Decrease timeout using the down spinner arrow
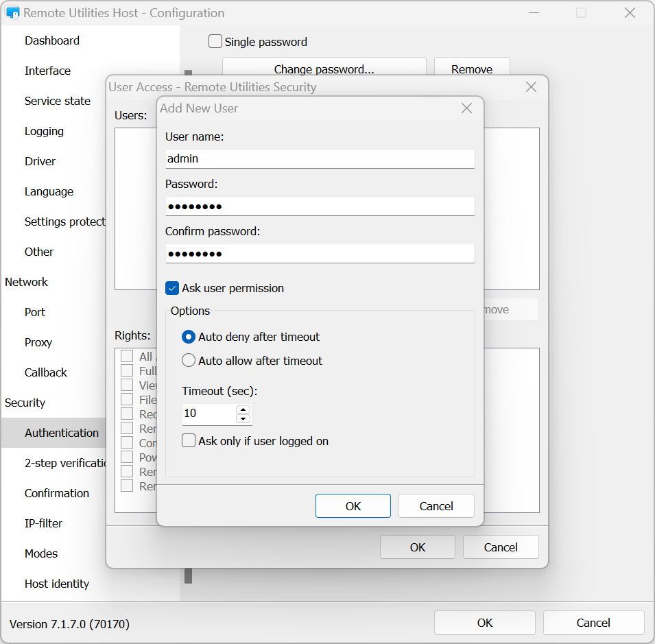This screenshot has height=644, width=655. pos(243,418)
